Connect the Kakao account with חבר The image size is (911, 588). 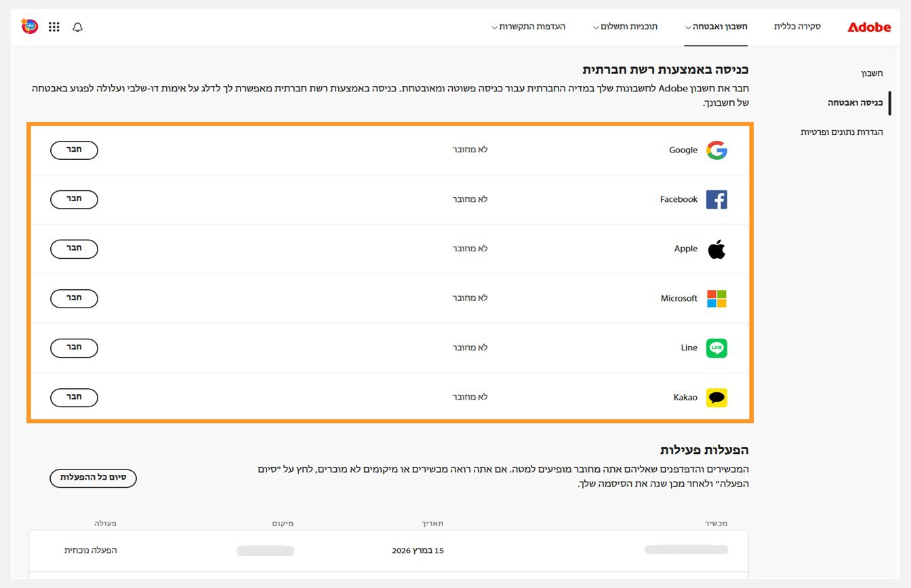tap(74, 398)
